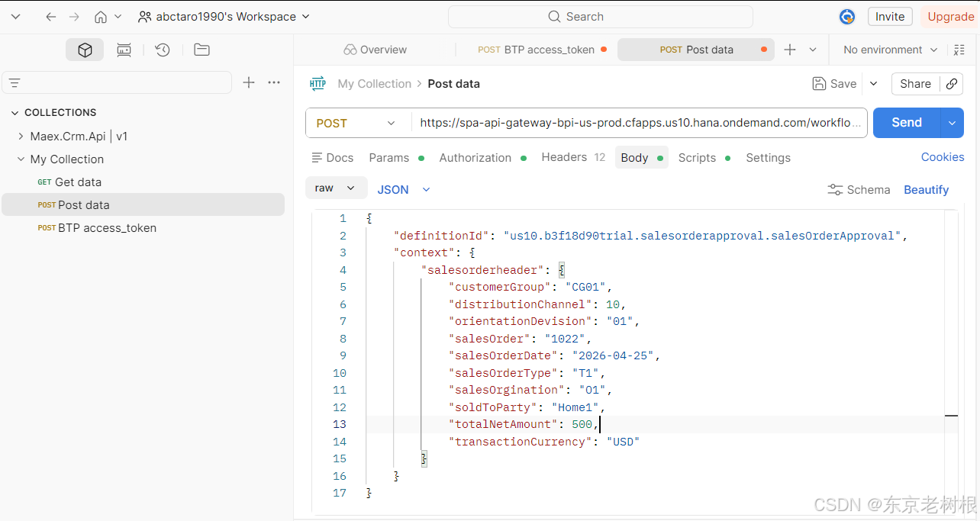
Task: Click the plus icon to create a collection
Action: [x=249, y=82]
